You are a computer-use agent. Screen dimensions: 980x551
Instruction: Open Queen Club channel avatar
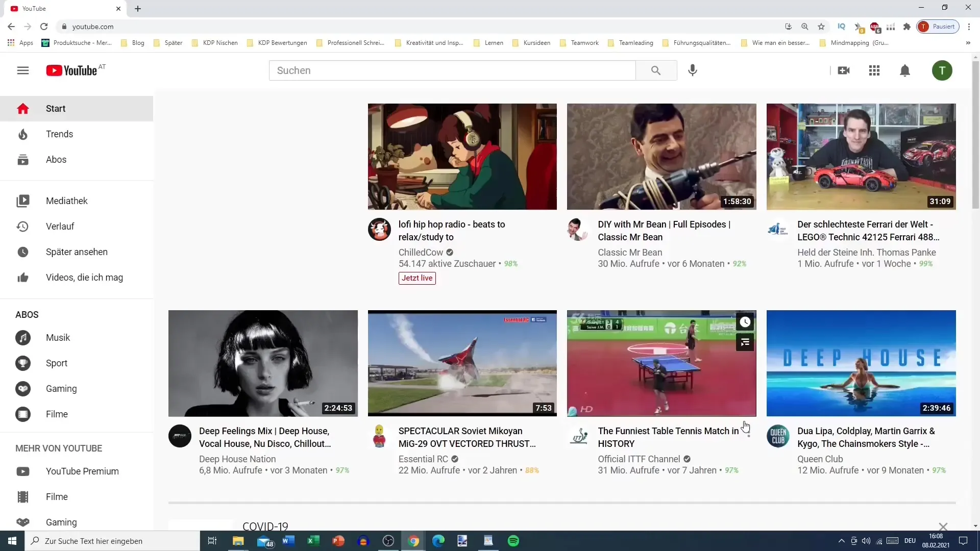(778, 436)
